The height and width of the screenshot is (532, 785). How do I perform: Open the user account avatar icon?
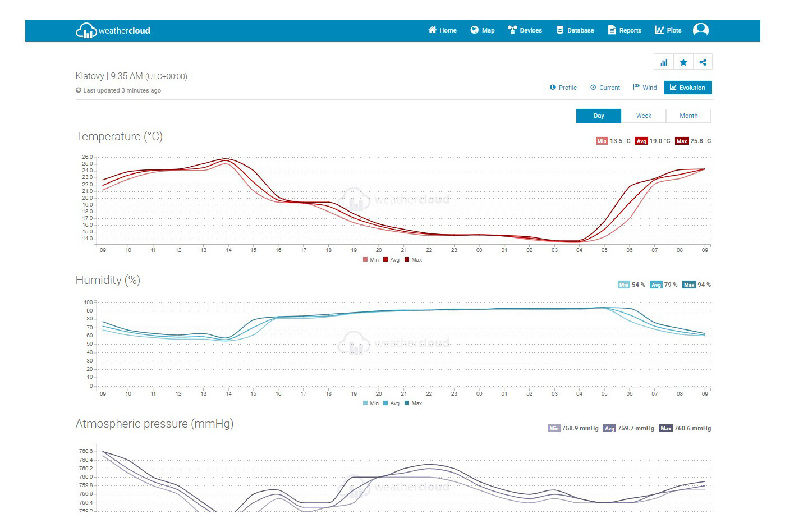700,30
